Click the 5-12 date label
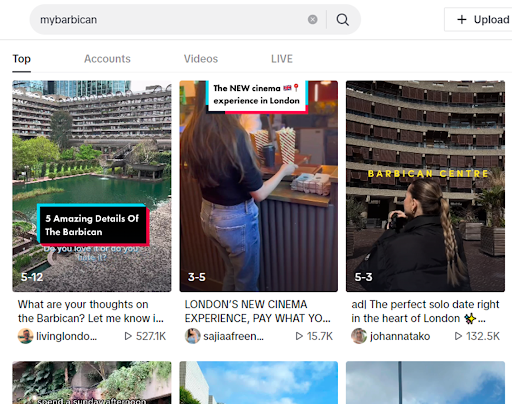The height and width of the screenshot is (404, 512). pyautogui.click(x=32, y=277)
